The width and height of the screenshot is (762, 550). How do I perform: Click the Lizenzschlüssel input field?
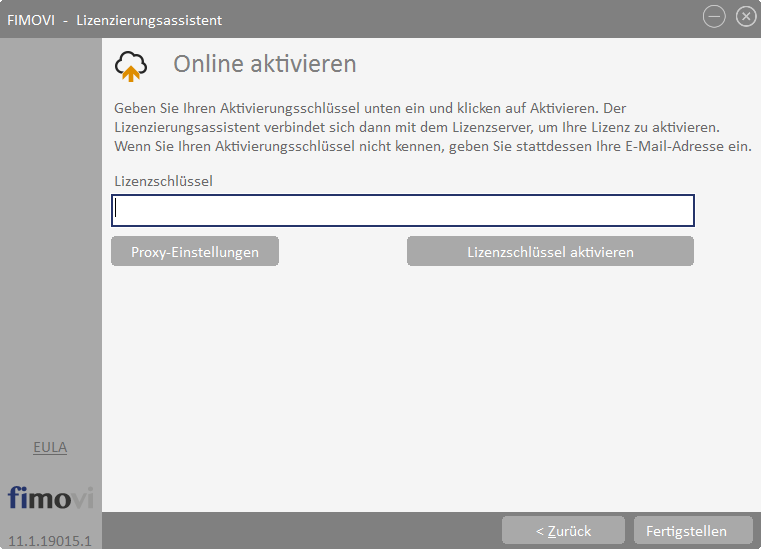[403, 210]
